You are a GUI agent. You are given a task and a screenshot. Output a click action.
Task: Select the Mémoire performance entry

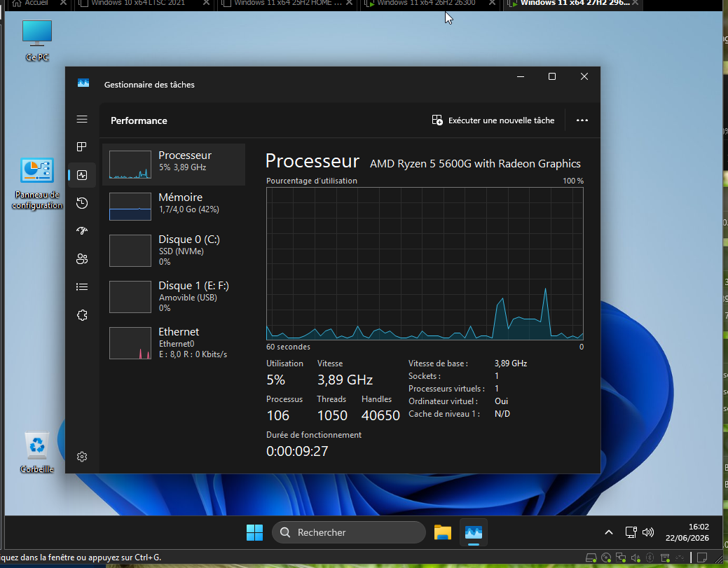pyautogui.click(x=174, y=207)
